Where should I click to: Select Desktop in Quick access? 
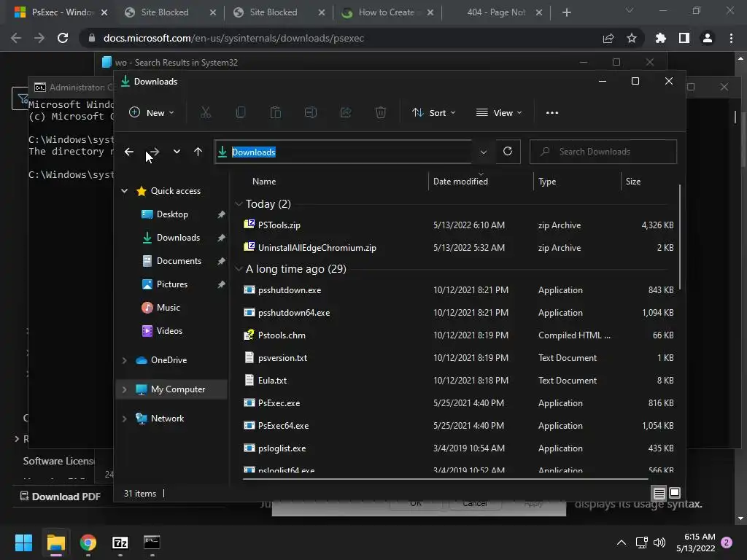pyautogui.click(x=172, y=214)
